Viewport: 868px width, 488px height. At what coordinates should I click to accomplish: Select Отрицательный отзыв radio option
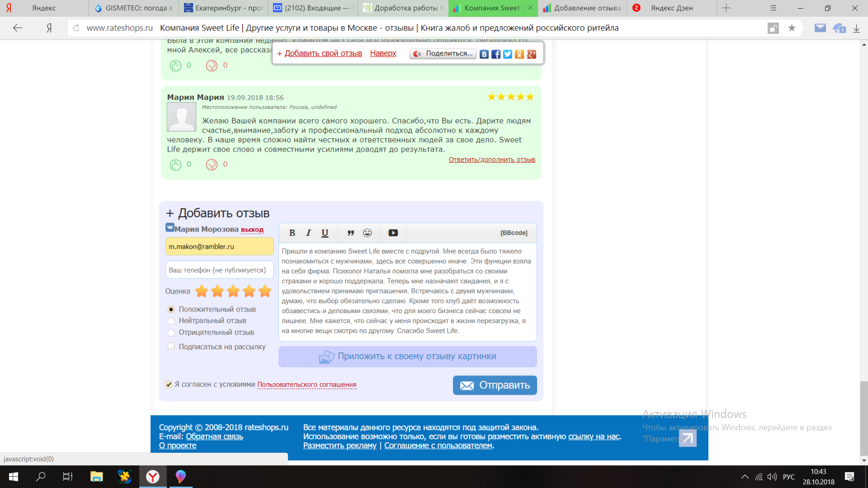[x=171, y=333]
